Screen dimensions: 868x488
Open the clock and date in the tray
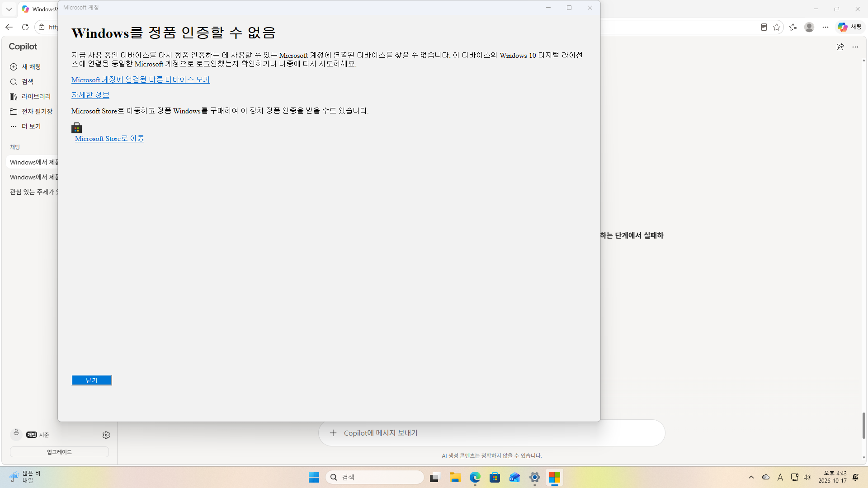pos(833,477)
